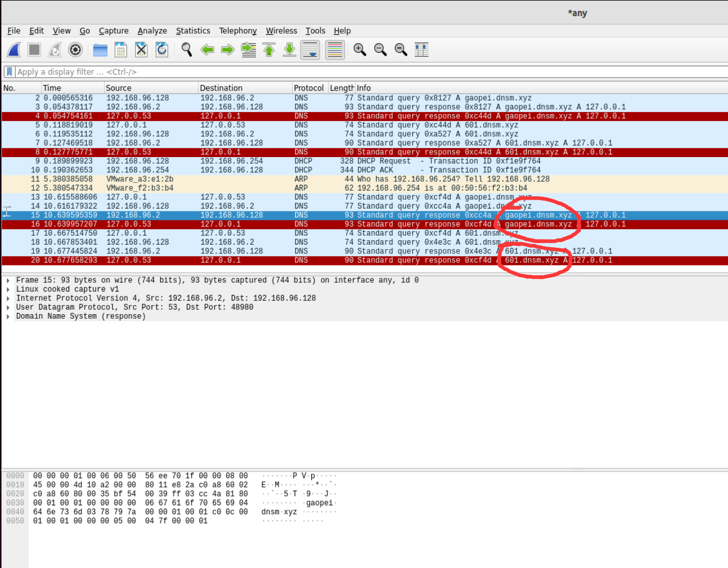Expand Domain Name System response row

(8, 316)
